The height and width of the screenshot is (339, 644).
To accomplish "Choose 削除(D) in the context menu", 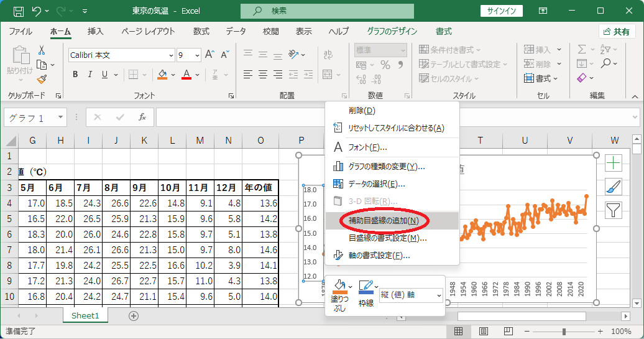I will [x=392, y=111].
